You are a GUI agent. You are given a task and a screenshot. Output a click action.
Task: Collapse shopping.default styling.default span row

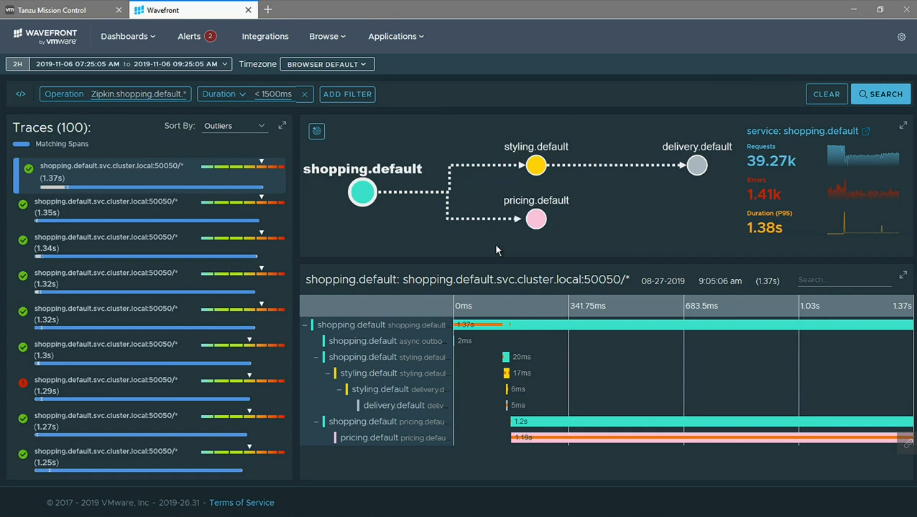[316, 357]
